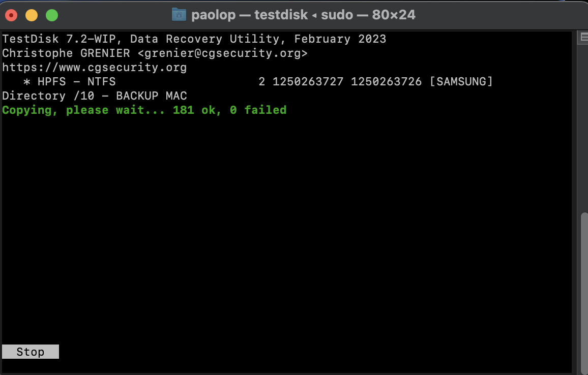The image size is (588, 375).
Task: Click the https://www.cgsecurity.org URL
Action: (95, 68)
